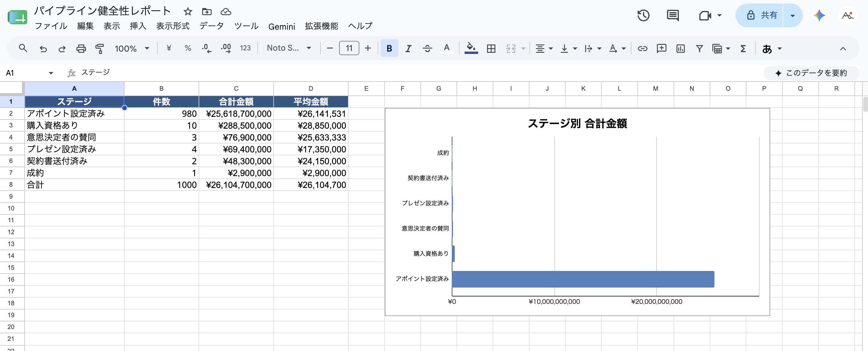Select column C header
The image size is (868, 351).
pos(236,89)
